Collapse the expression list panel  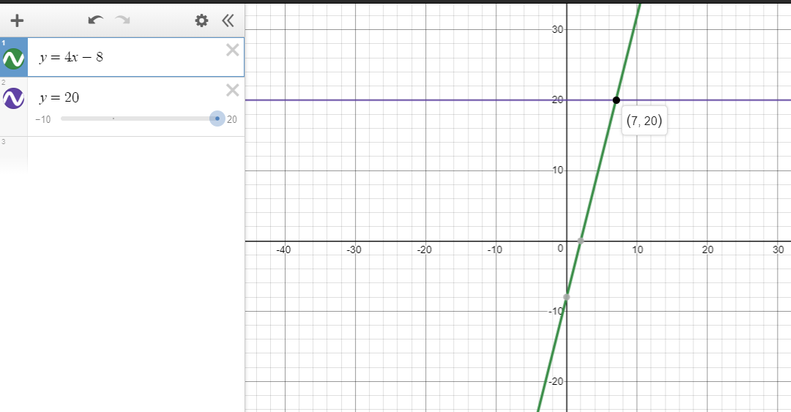(228, 19)
